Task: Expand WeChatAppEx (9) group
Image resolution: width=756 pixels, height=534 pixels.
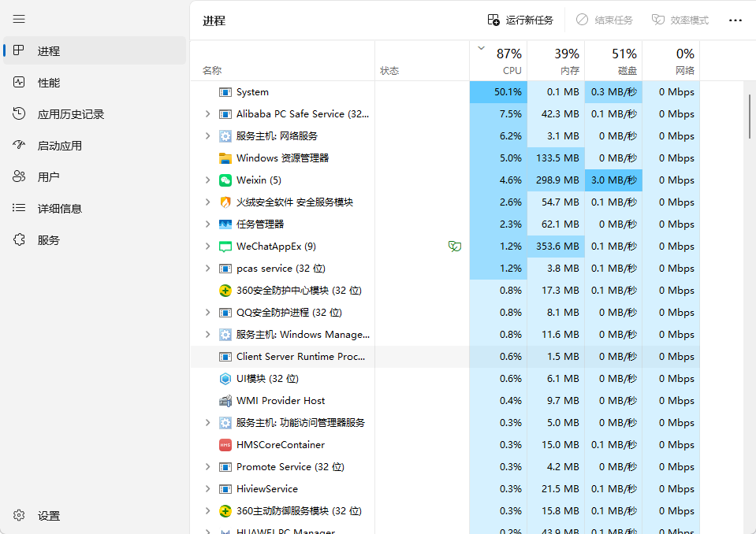Action: pyautogui.click(x=208, y=247)
